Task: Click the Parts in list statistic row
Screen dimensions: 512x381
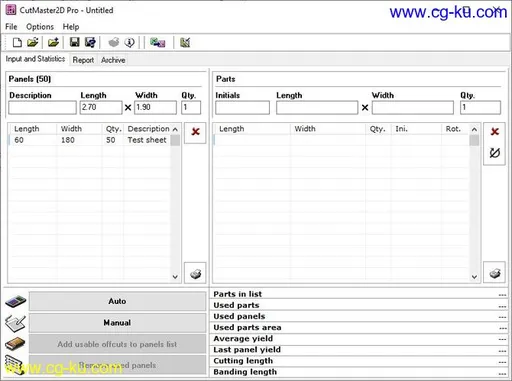Action: (x=359, y=294)
